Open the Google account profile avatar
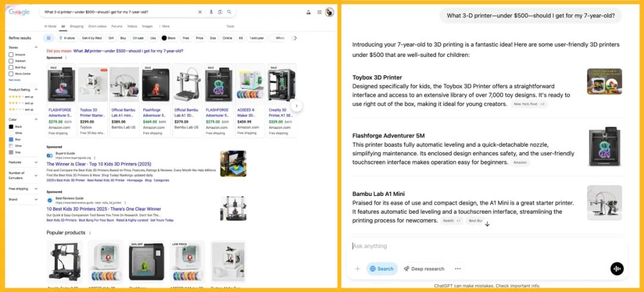Viewport: 644px width, 292px height. (x=329, y=13)
